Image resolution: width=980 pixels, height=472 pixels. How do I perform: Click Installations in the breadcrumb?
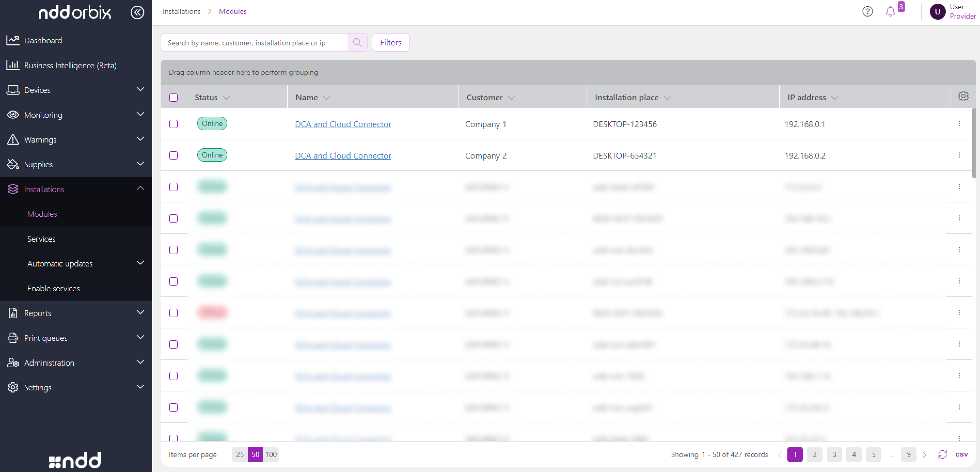(181, 11)
